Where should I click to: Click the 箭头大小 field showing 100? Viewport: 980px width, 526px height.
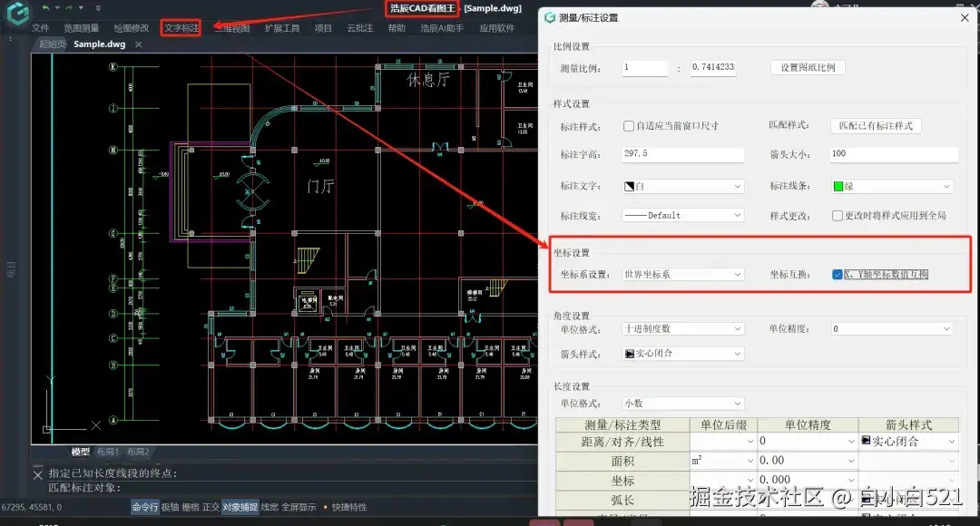(x=894, y=154)
